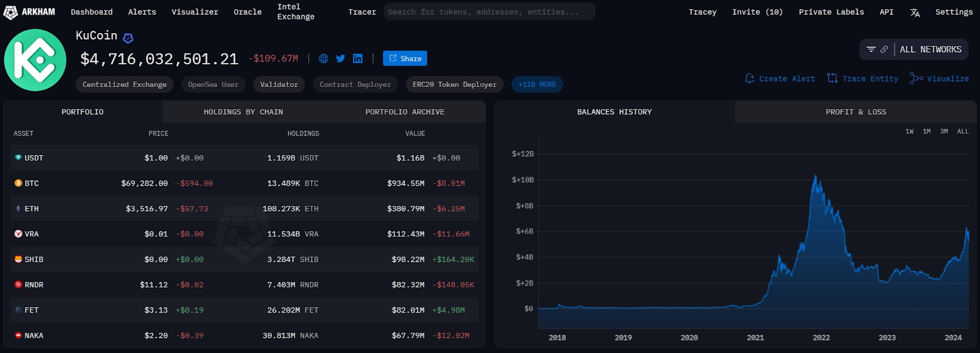
Task: Click the translate language icon
Action: click(x=915, y=12)
